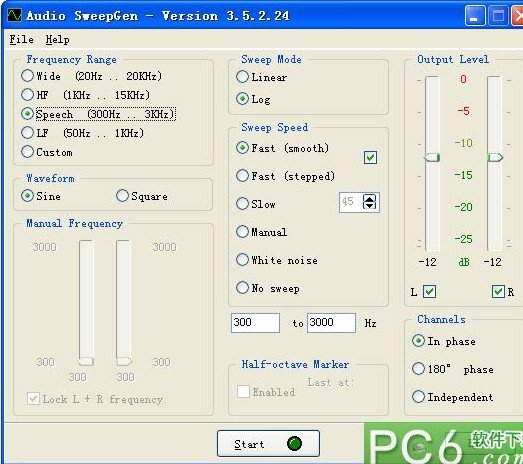523x464 pixels.
Task: Click the green Start indicator light
Action: tap(294, 443)
